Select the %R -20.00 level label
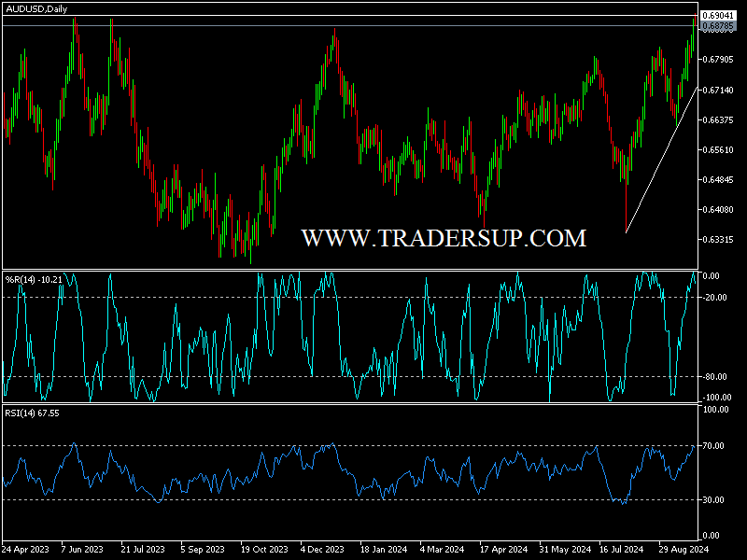This screenshot has width=747, height=560. coord(715,297)
